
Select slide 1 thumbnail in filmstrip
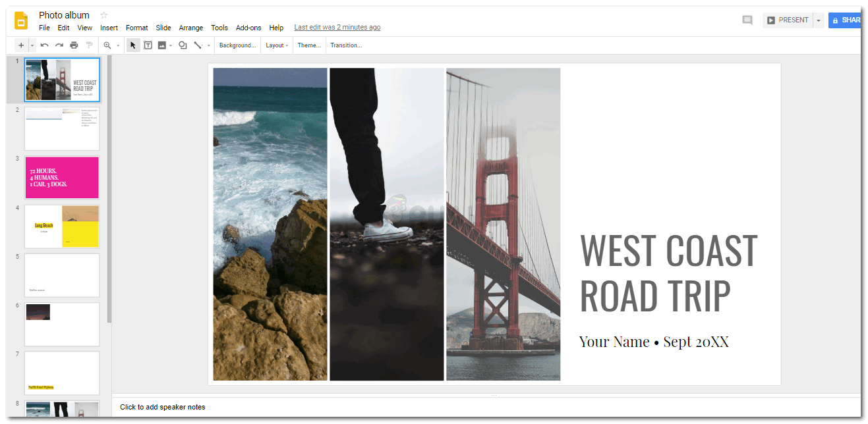[x=62, y=80]
